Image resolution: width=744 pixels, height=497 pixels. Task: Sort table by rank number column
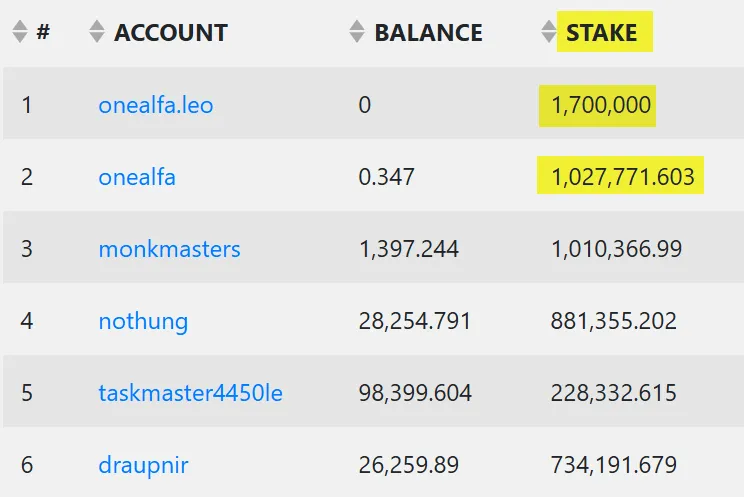[20, 32]
